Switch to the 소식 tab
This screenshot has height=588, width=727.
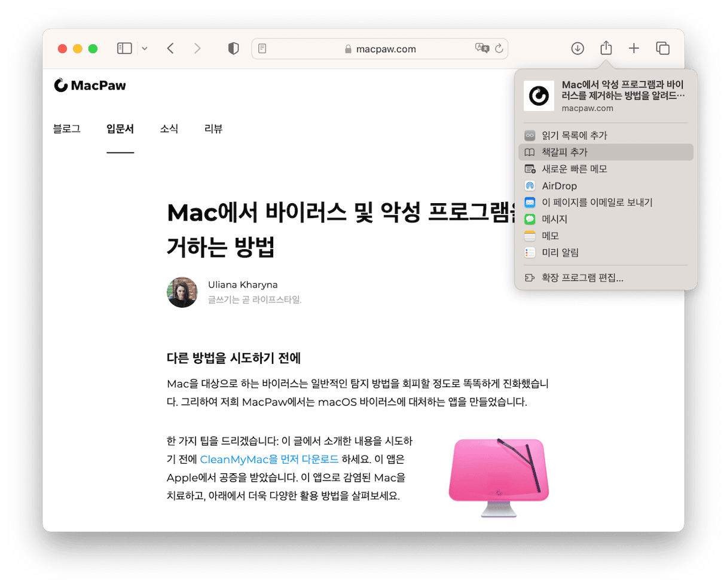[x=169, y=128]
